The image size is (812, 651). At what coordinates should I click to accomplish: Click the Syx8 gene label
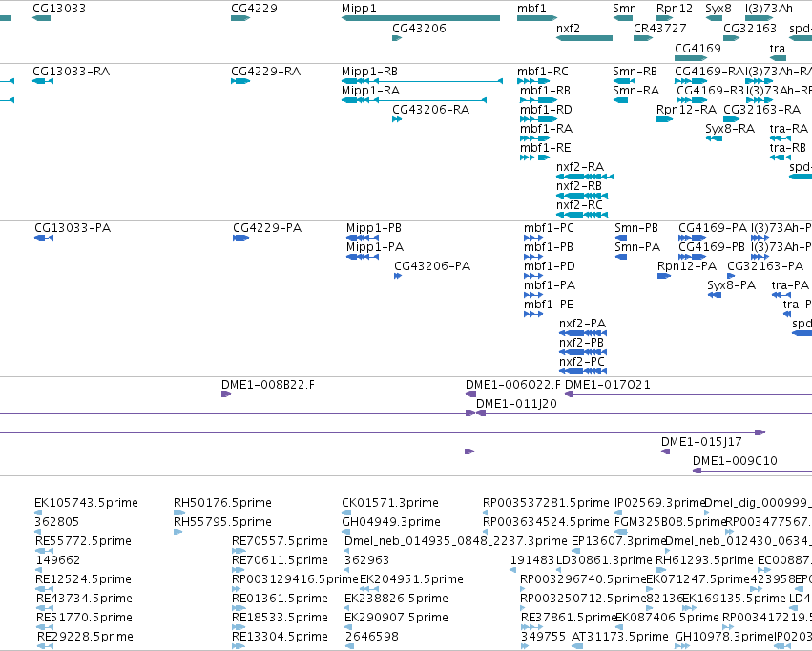click(718, 9)
